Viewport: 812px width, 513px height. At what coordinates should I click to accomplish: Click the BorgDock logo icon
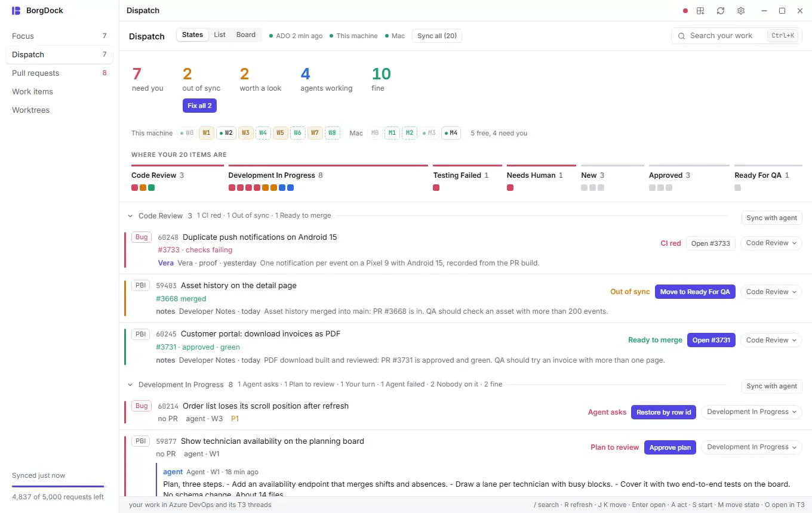pyautogui.click(x=16, y=11)
